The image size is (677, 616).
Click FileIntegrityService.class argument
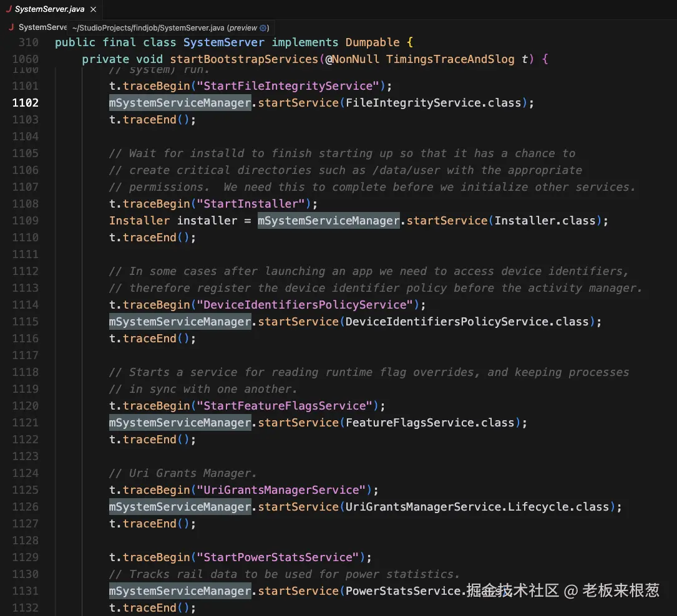(434, 103)
